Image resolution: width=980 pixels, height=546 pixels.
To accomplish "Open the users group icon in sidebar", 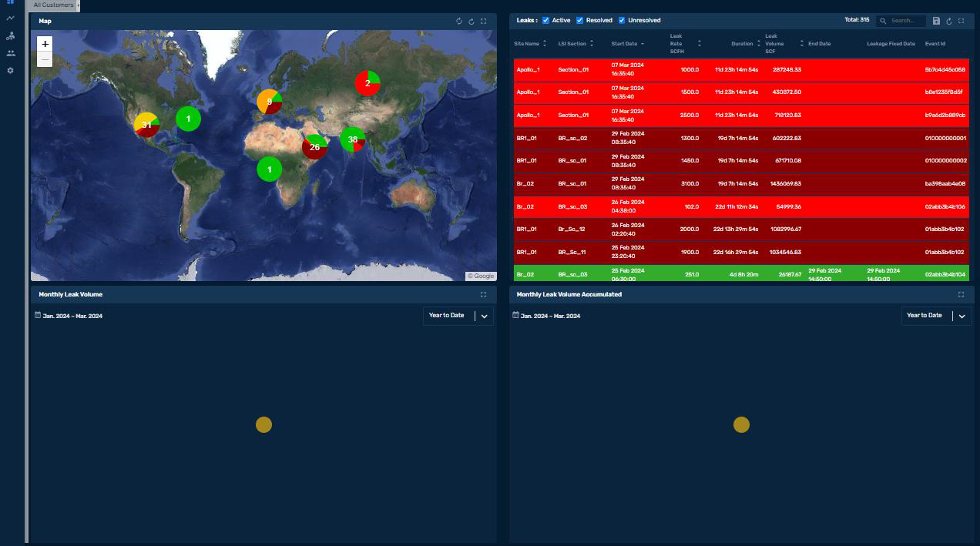I will tap(10, 53).
